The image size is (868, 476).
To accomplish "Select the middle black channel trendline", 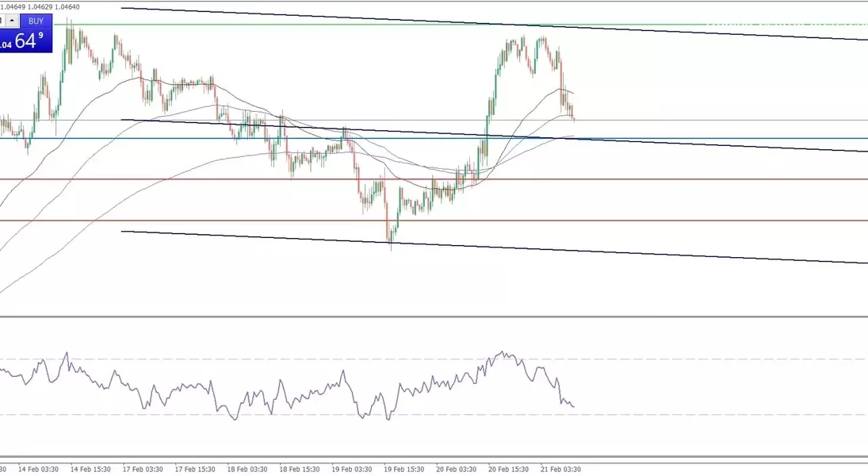I will tap(713, 144).
